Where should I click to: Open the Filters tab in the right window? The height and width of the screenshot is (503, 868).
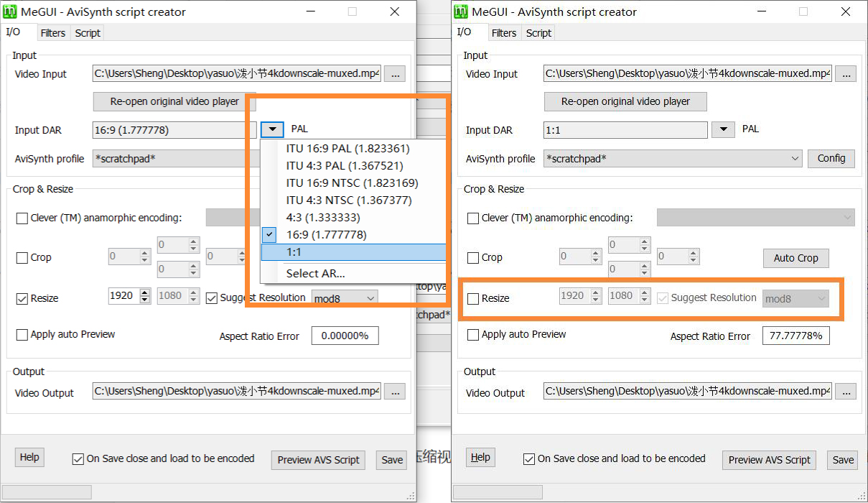504,33
